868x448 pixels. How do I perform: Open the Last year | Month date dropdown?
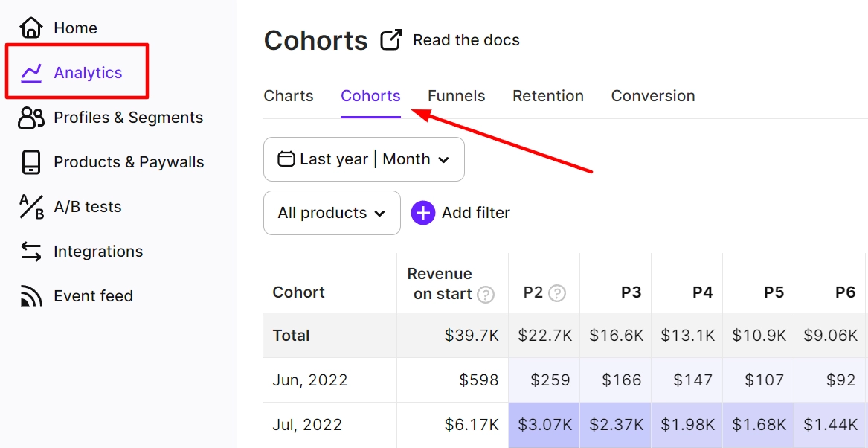coord(364,159)
